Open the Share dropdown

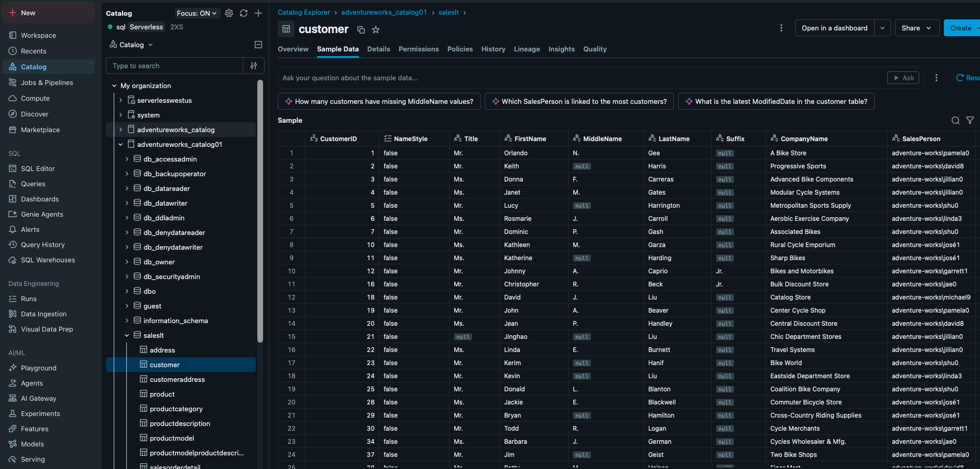(917, 28)
